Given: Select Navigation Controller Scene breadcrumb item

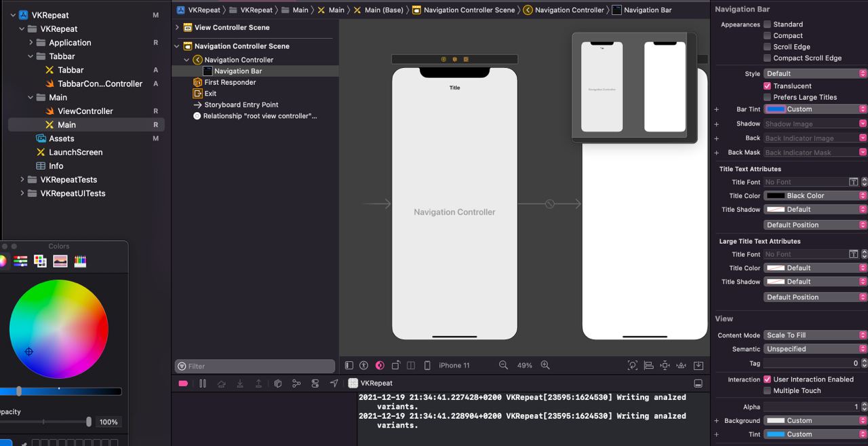Looking at the screenshot, I should (463, 10).
